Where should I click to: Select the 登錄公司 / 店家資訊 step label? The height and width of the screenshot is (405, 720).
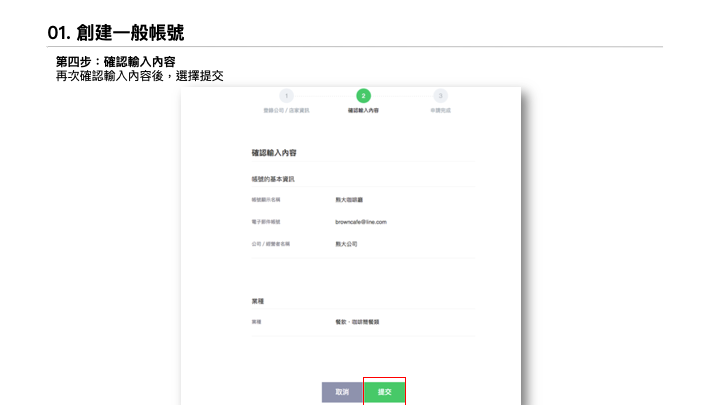tap(286, 110)
